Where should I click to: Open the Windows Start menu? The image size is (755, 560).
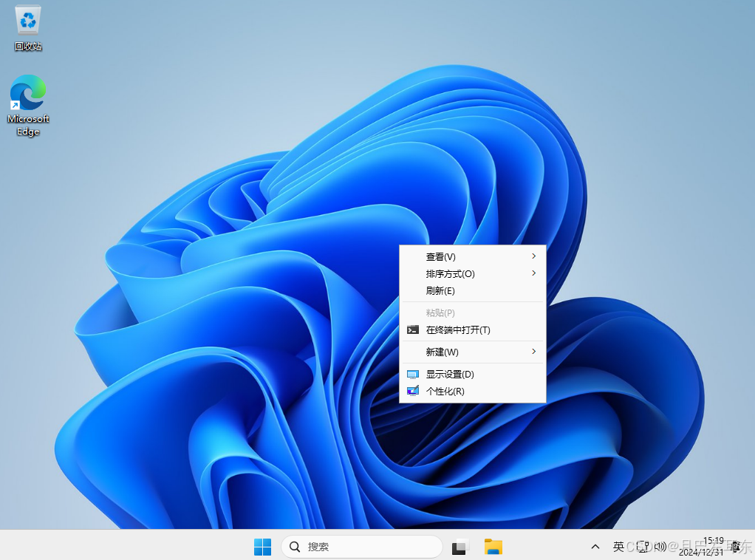(x=262, y=547)
